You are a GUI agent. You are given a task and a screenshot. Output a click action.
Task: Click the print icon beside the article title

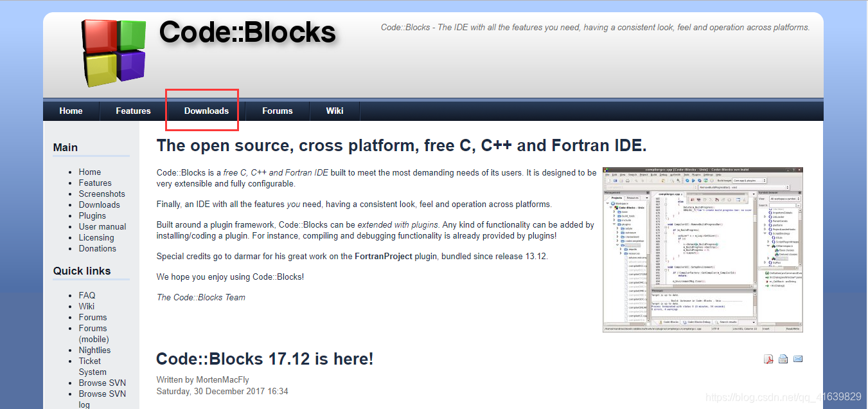[783, 359]
